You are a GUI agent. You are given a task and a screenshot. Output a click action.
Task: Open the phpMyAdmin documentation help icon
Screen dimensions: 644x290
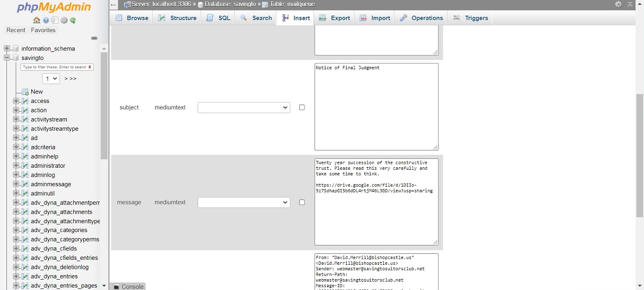pos(46,20)
